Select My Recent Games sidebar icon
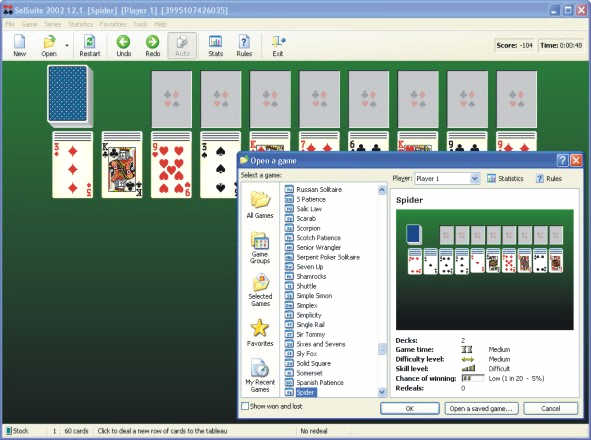The image size is (591, 440). 260,368
